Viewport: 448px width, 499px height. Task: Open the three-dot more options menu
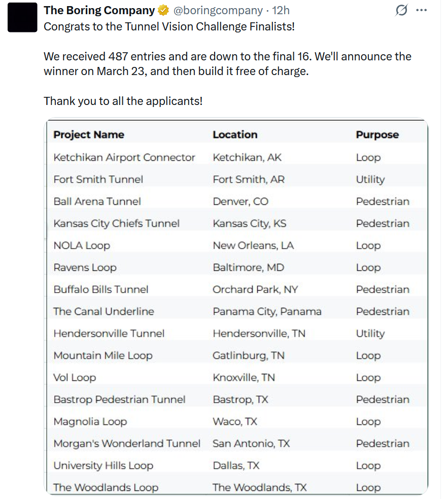pos(421,10)
